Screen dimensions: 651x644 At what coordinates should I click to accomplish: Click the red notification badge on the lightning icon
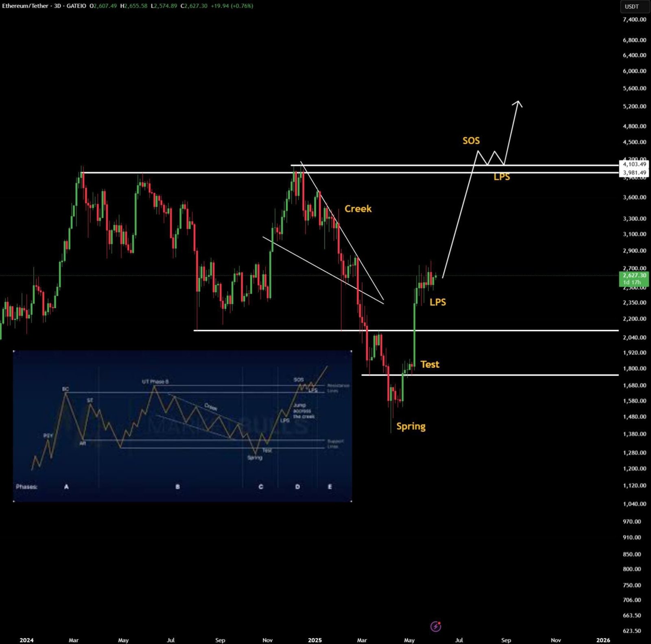click(x=439, y=623)
